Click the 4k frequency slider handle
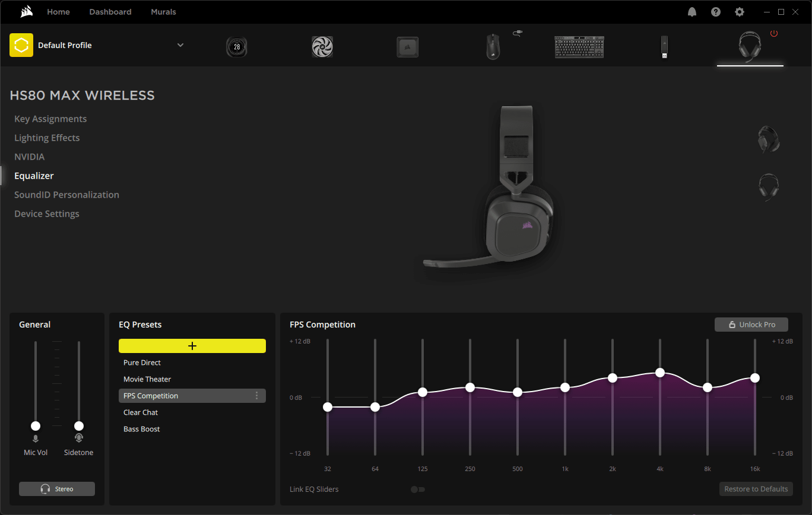This screenshot has width=812, height=515. [660, 373]
